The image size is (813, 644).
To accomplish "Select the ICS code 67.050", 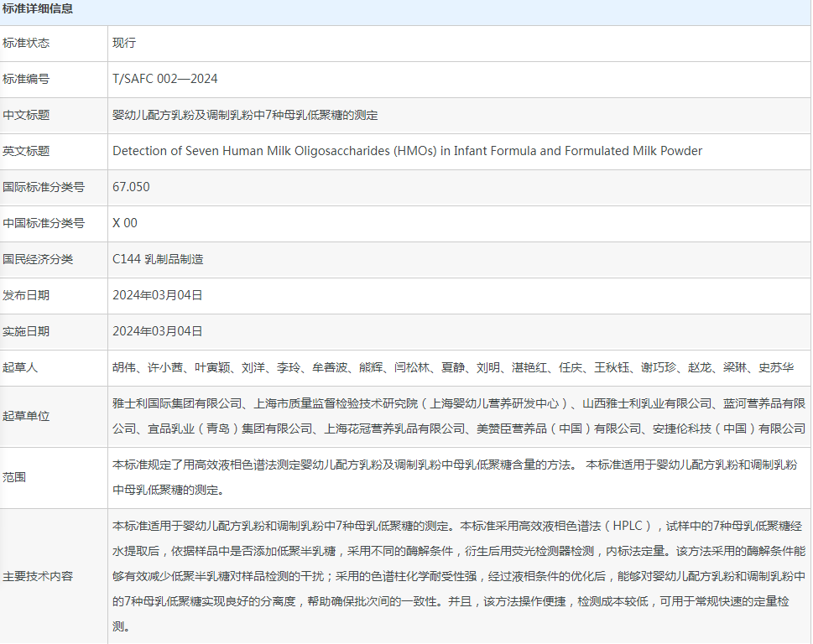I will pyautogui.click(x=131, y=187).
